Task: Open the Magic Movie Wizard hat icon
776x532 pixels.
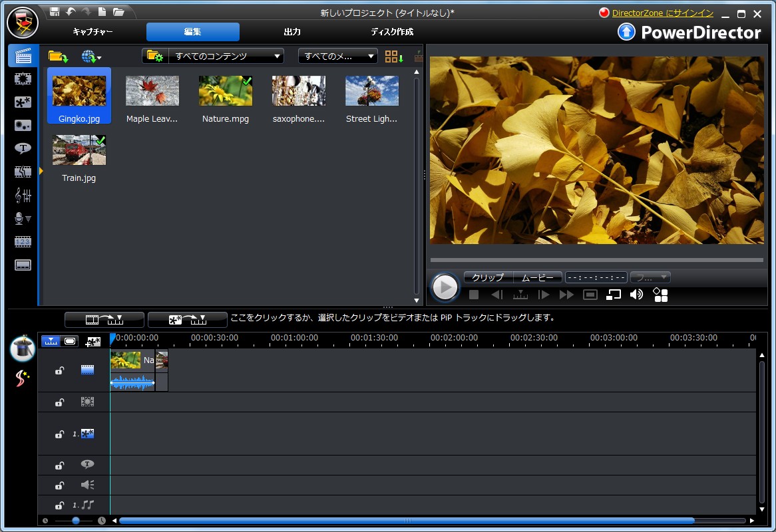Action: [22, 348]
